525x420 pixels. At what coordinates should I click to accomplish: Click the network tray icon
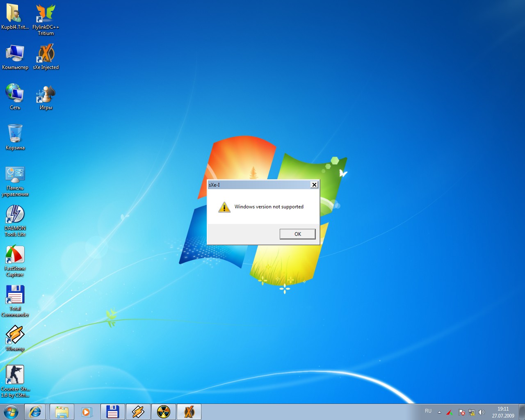click(472, 412)
